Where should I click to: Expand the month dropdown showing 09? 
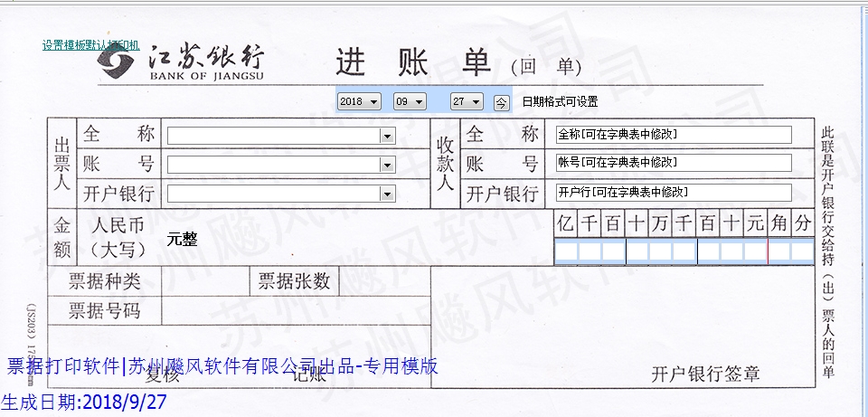click(419, 102)
